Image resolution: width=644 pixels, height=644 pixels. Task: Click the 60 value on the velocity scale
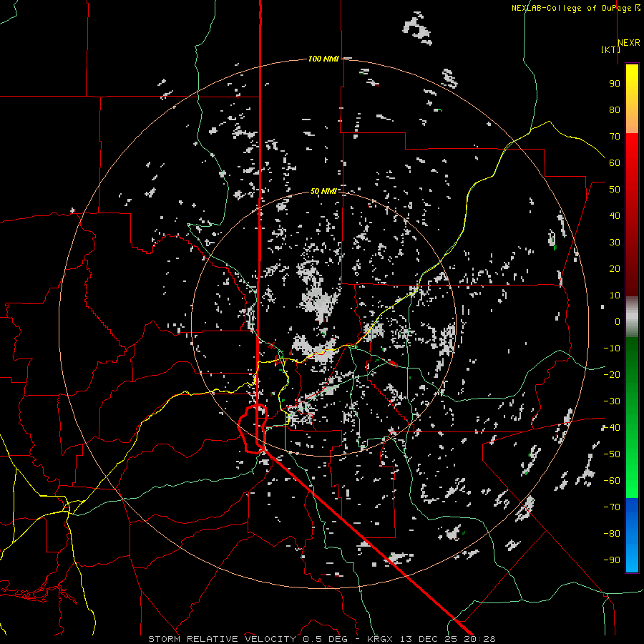[x=615, y=162]
